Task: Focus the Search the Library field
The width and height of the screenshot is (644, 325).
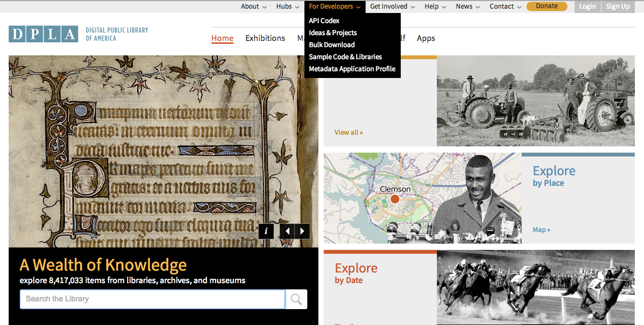Action: [x=152, y=299]
